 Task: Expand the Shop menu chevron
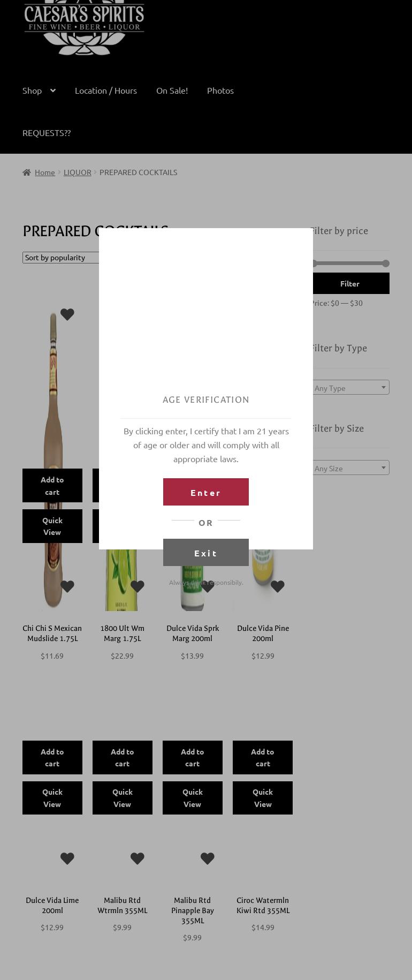point(53,91)
